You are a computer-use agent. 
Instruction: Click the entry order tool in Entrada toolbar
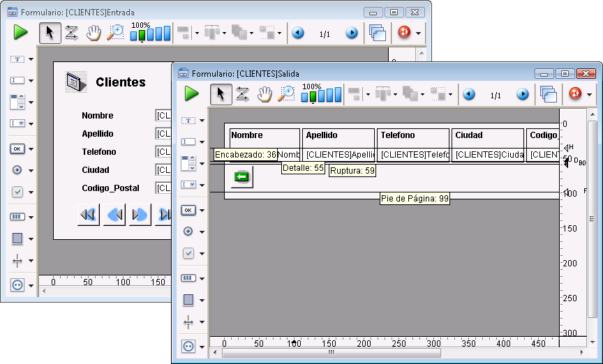[x=71, y=33]
